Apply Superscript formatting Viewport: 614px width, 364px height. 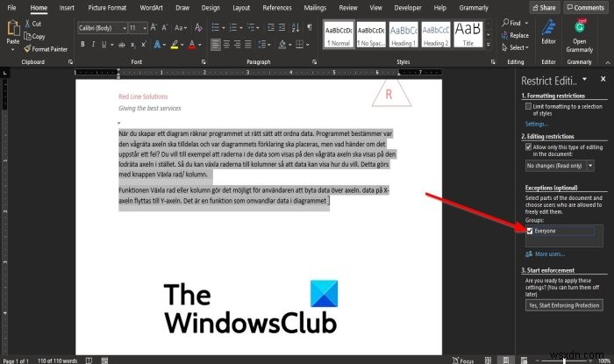tap(144, 45)
